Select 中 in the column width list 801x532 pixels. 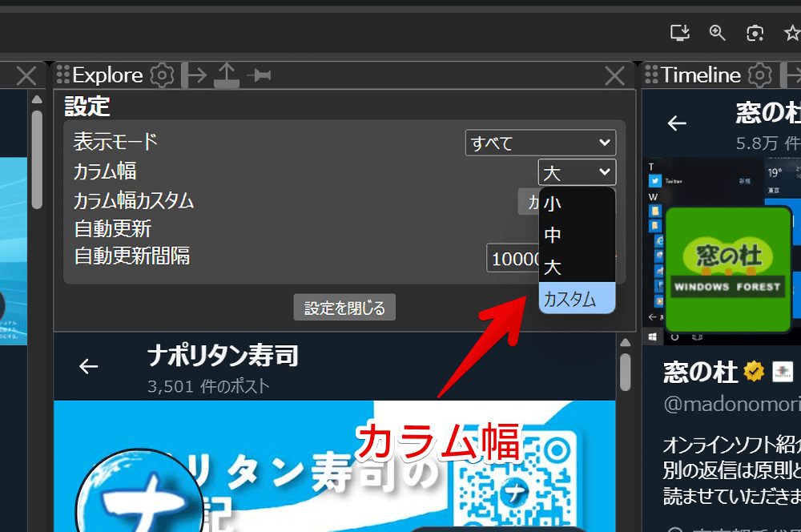[578, 235]
